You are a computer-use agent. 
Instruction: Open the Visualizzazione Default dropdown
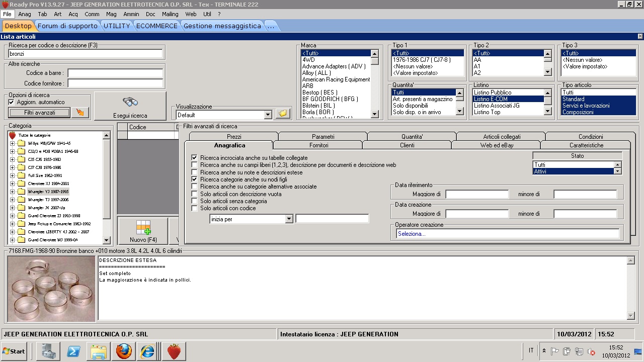point(268,115)
